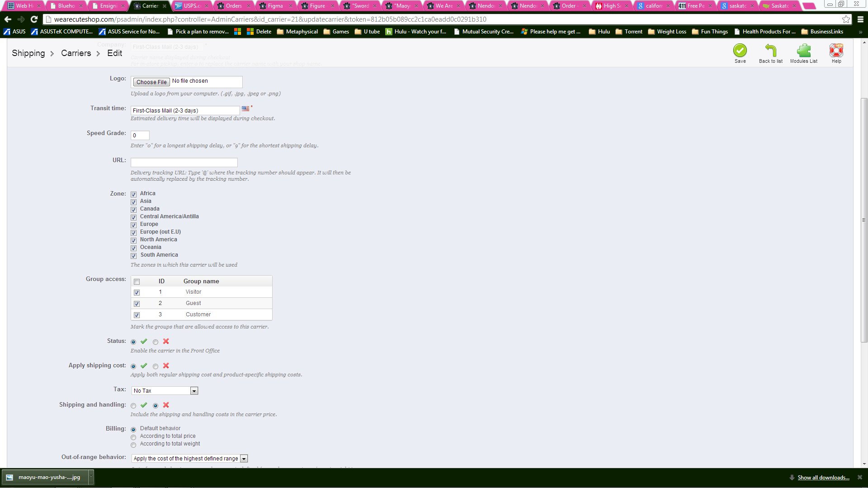Click the Show all downloads link
Viewport: 868px width, 488px height.
(x=823, y=478)
